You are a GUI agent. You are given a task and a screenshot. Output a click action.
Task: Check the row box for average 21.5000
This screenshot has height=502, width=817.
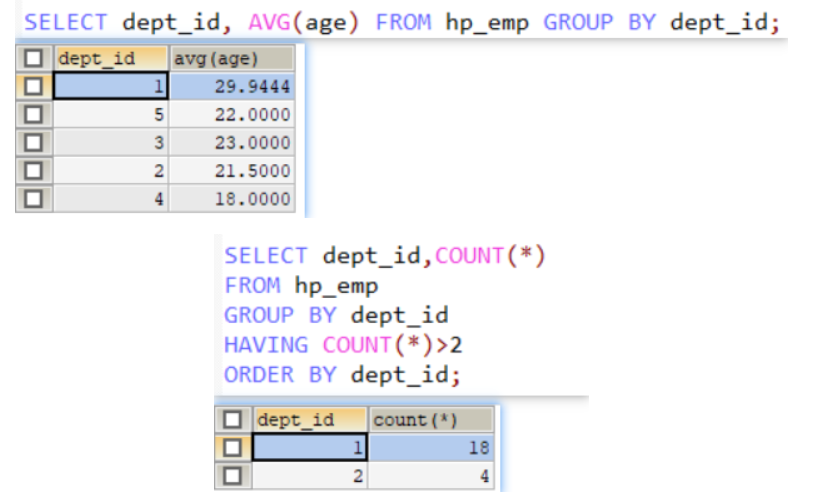click(33, 171)
